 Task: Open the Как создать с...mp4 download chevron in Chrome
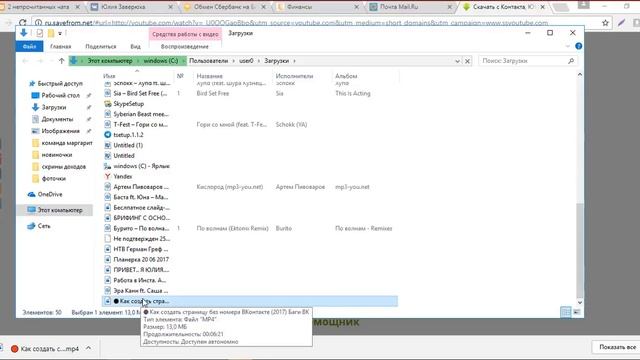pos(88,349)
